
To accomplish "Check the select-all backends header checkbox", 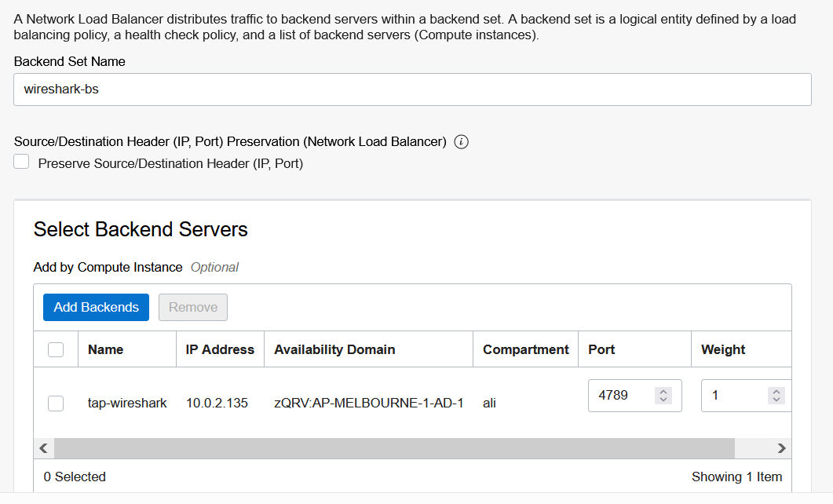I will pos(56,350).
